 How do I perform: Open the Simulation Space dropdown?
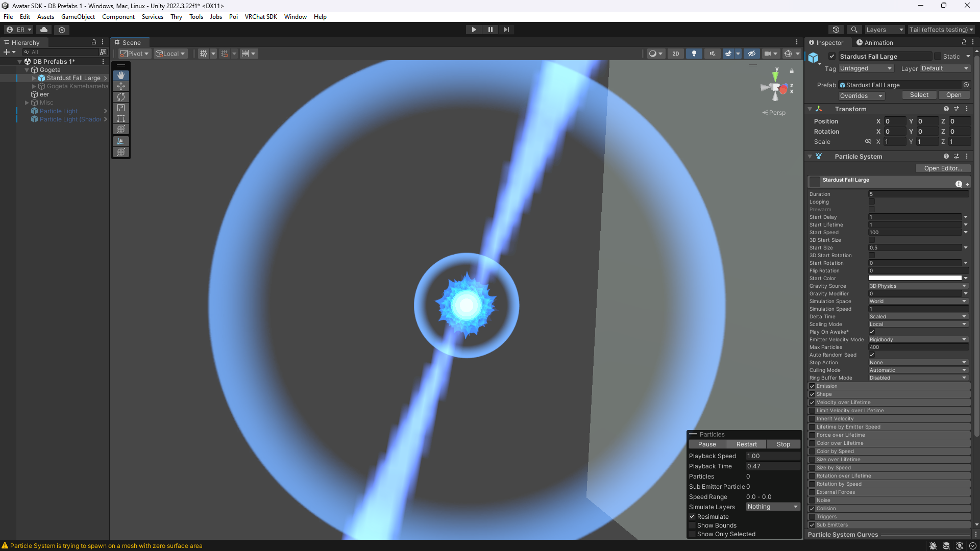[918, 302]
